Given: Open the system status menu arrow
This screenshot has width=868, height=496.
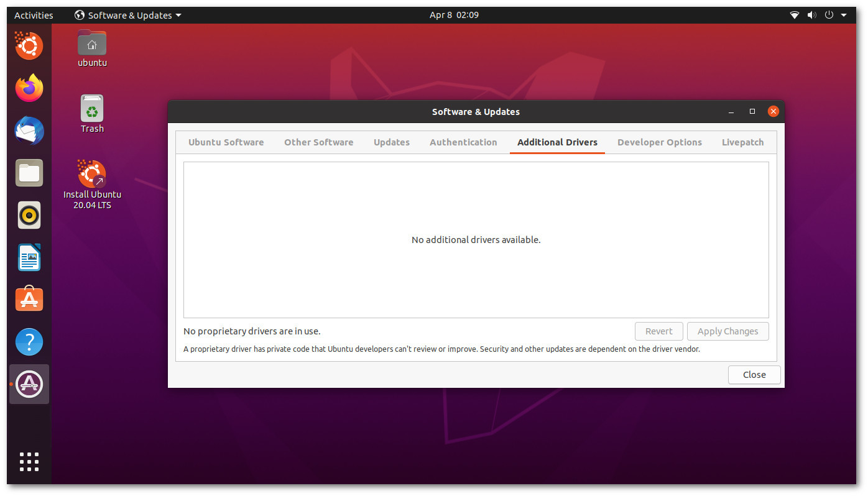Looking at the screenshot, I should click(x=843, y=15).
